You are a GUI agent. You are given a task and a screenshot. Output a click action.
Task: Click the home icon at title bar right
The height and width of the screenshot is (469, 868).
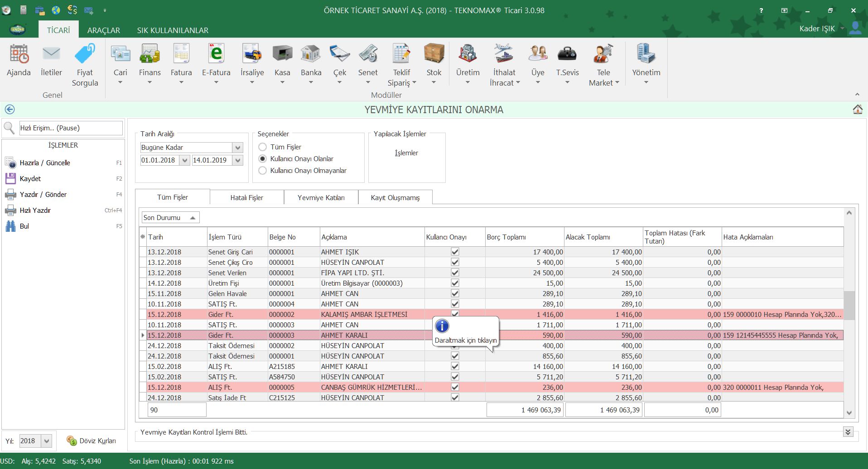point(857,110)
